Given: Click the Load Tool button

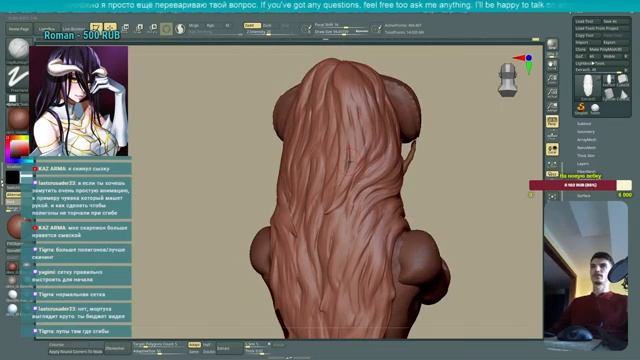Looking at the screenshot, I should point(586,21).
